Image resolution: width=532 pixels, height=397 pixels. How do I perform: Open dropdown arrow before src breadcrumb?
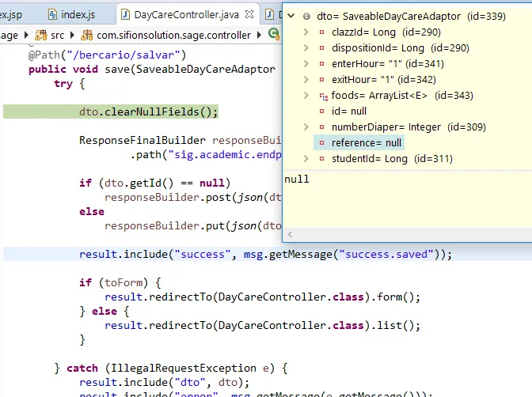26,35
